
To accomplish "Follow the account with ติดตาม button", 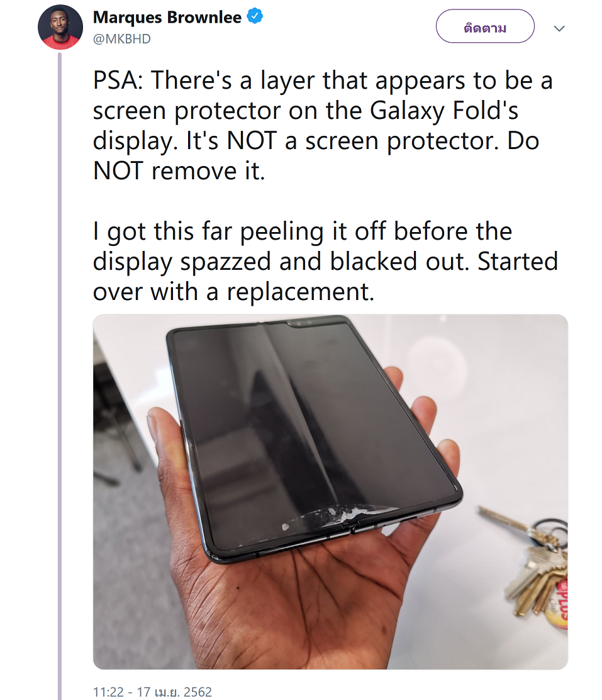I will pos(485,26).
